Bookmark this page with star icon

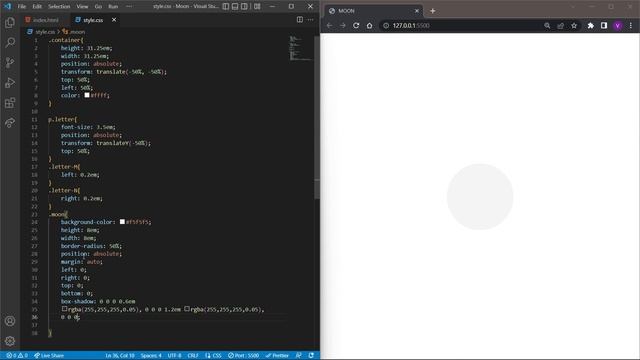(574, 25)
